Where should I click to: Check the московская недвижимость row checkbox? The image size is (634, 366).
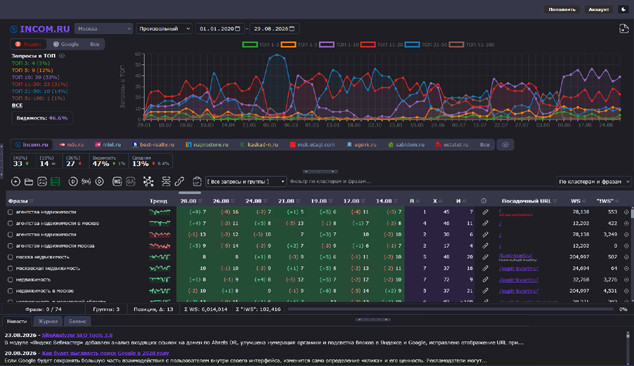10,268
